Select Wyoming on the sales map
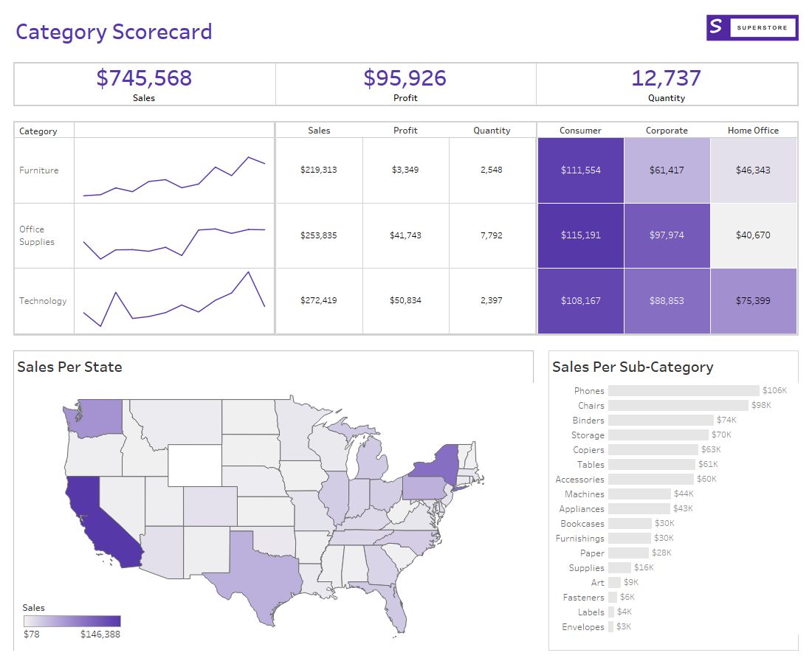This screenshot has width=812, height=664. click(195, 465)
